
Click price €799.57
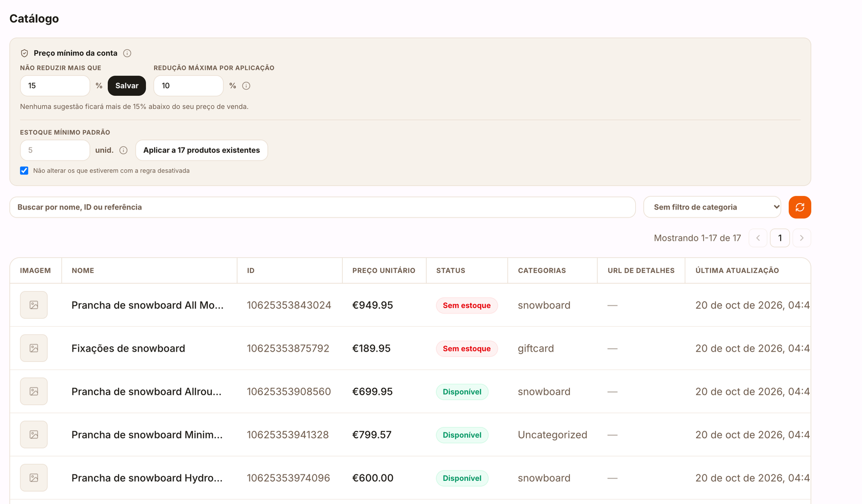pos(372,435)
